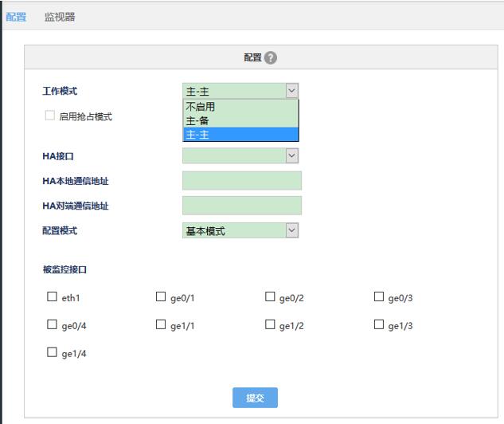The width and height of the screenshot is (504, 424).
Task: Tick the ge0/2 interface checkbox
Action: click(x=270, y=297)
